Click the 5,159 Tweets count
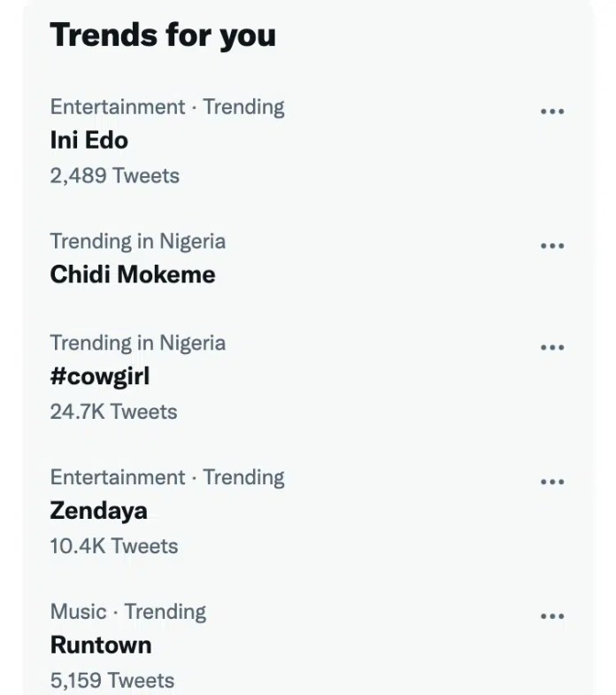 coord(112,680)
